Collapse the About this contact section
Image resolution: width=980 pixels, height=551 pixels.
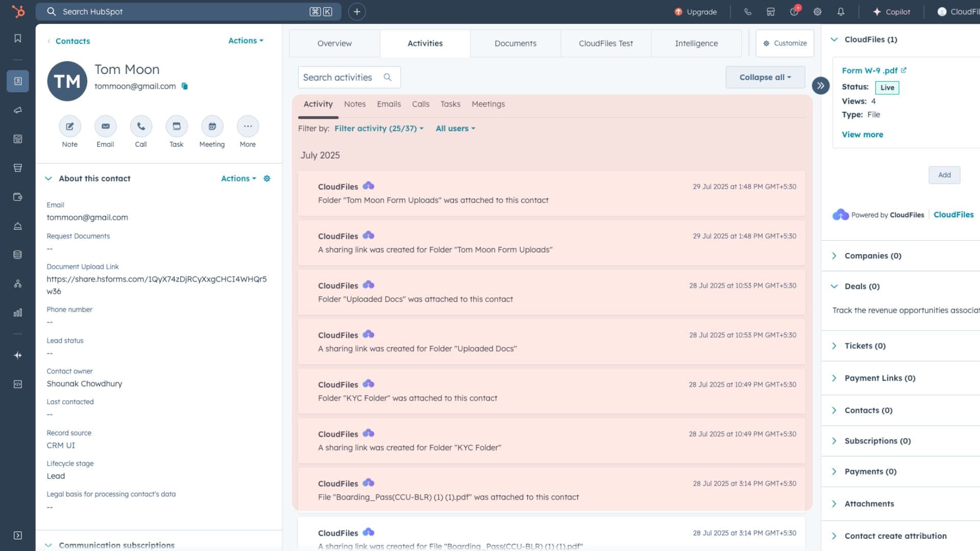tap(48, 178)
